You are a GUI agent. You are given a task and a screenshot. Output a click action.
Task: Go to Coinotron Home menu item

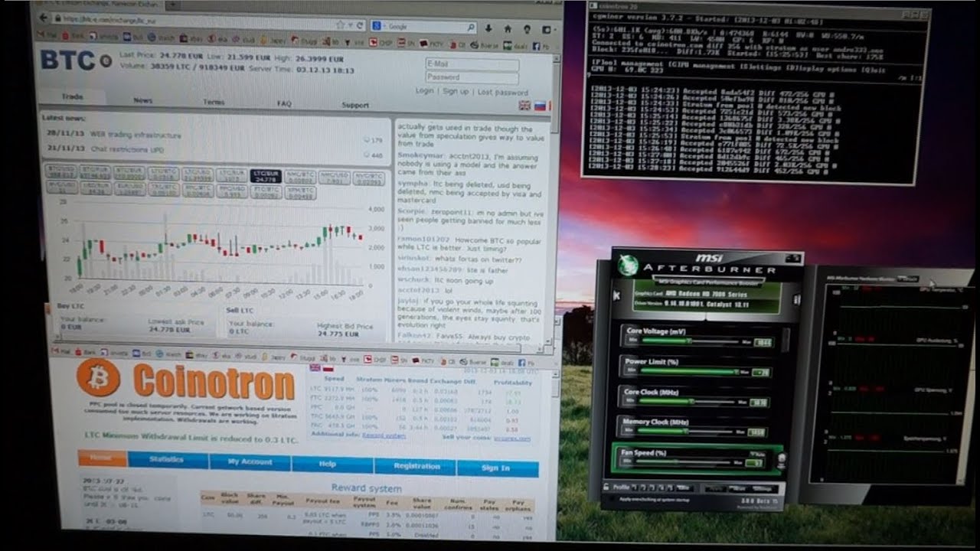102,458
